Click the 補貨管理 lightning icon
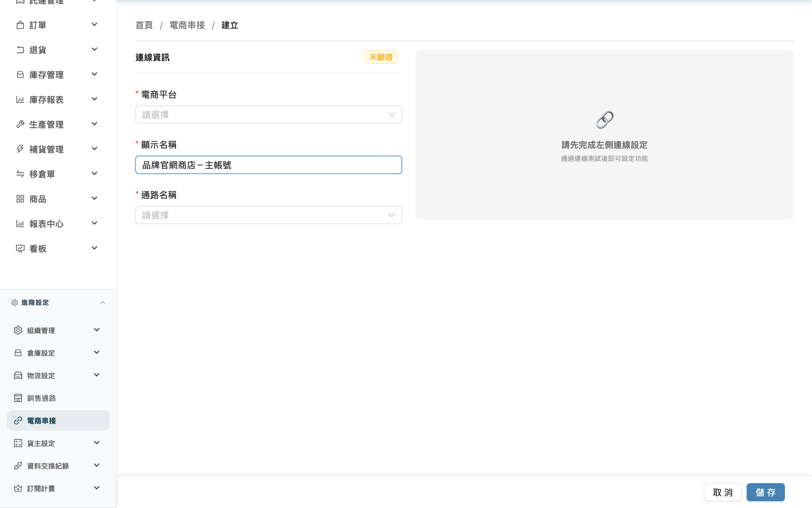Screen dimensions: 812x508 20,149
